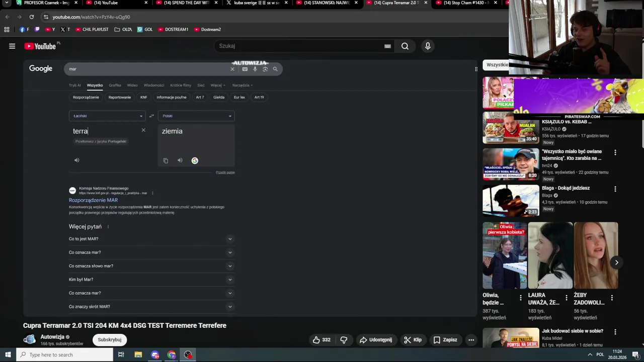The image size is (644, 362).
Task: Click the Subskrybuj button
Action: 110,340
